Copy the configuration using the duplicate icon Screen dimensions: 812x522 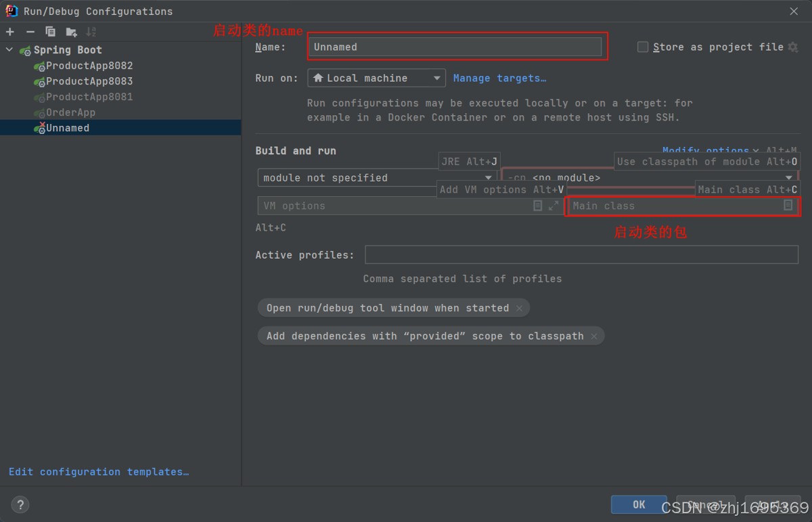tap(50, 32)
